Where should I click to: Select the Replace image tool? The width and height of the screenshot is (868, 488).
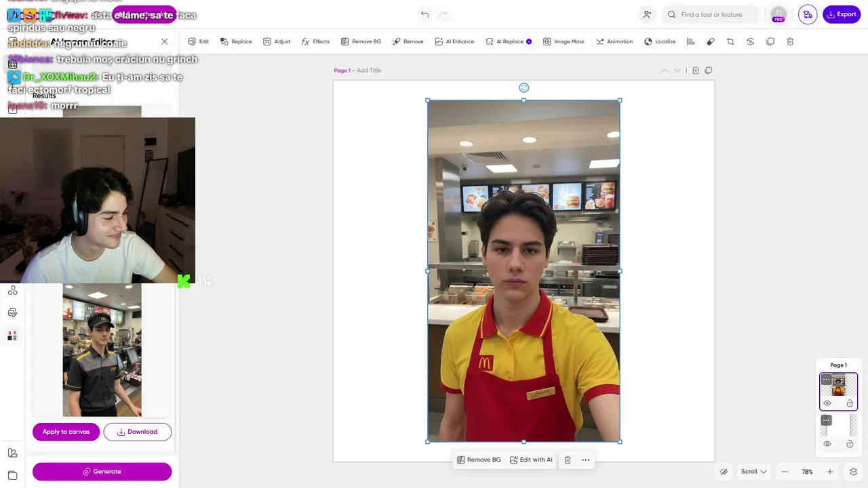click(236, 41)
